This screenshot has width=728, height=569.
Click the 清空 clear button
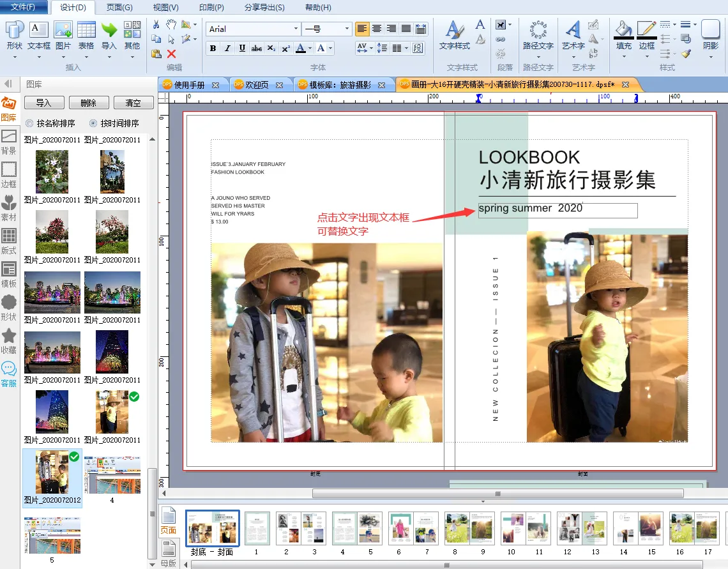pyautogui.click(x=133, y=103)
